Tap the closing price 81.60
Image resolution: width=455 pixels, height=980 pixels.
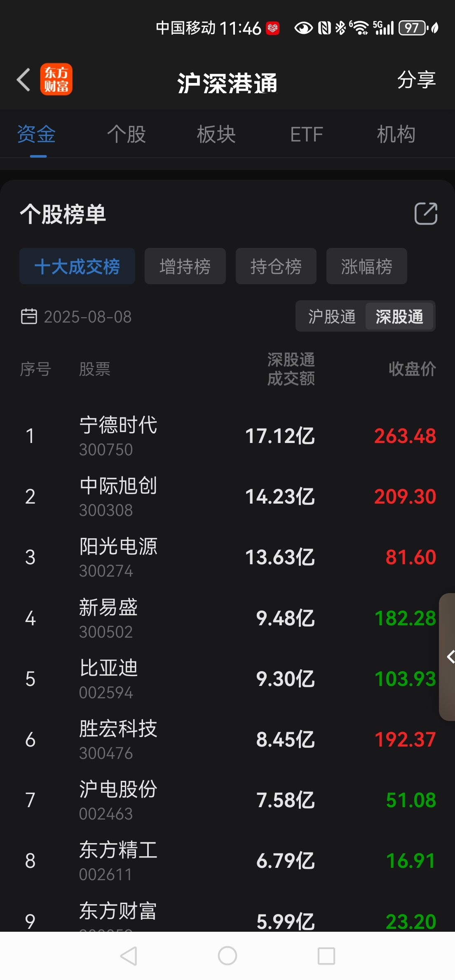(x=411, y=557)
